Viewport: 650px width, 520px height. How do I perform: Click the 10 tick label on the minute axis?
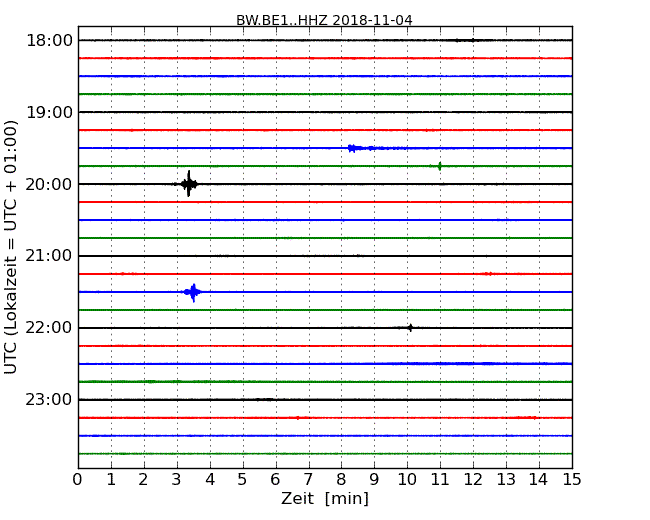[x=407, y=480]
